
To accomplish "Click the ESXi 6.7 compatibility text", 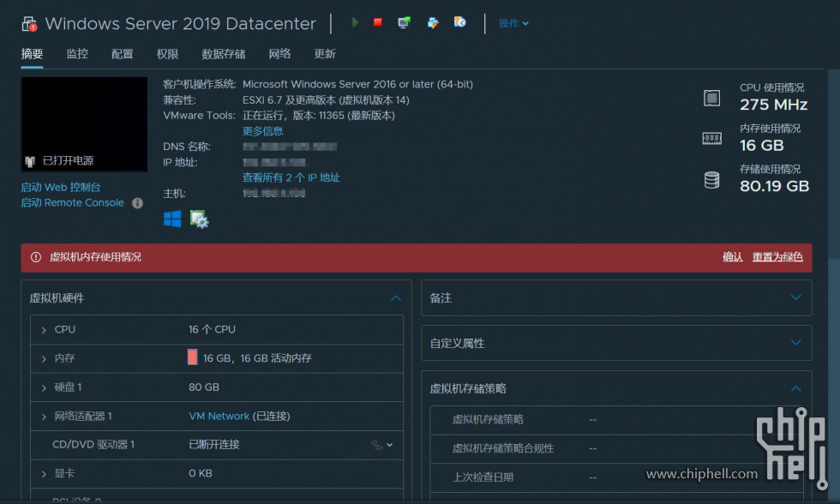I will tap(326, 100).
